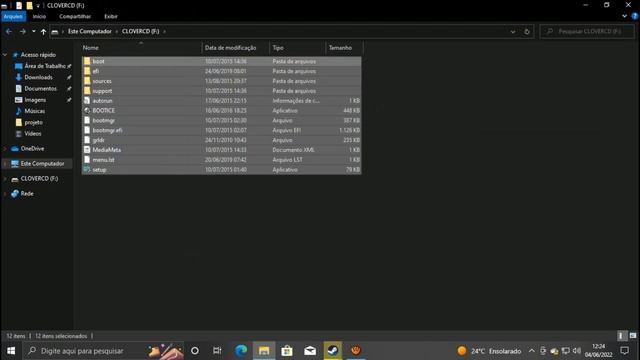Select the boot folder icon

tap(87, 61)
